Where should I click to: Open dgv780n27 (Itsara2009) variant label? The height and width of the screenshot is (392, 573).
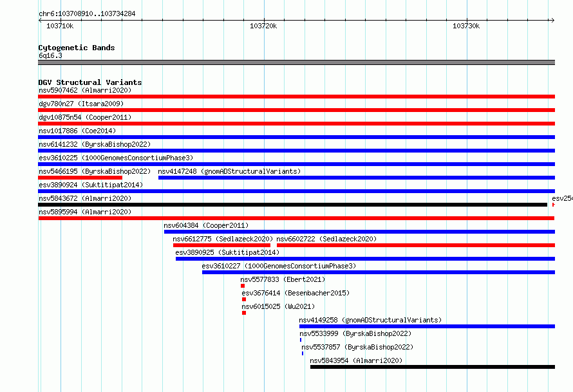point(81,104)
